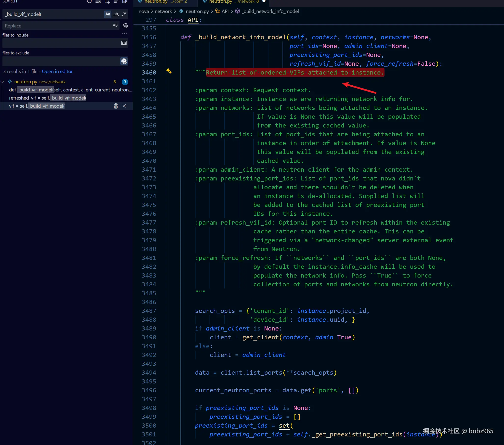Viewport: 504px width, 445px height.
Task: Toggle Preserve Case in Replace field
Action: (x=115, y=25)
